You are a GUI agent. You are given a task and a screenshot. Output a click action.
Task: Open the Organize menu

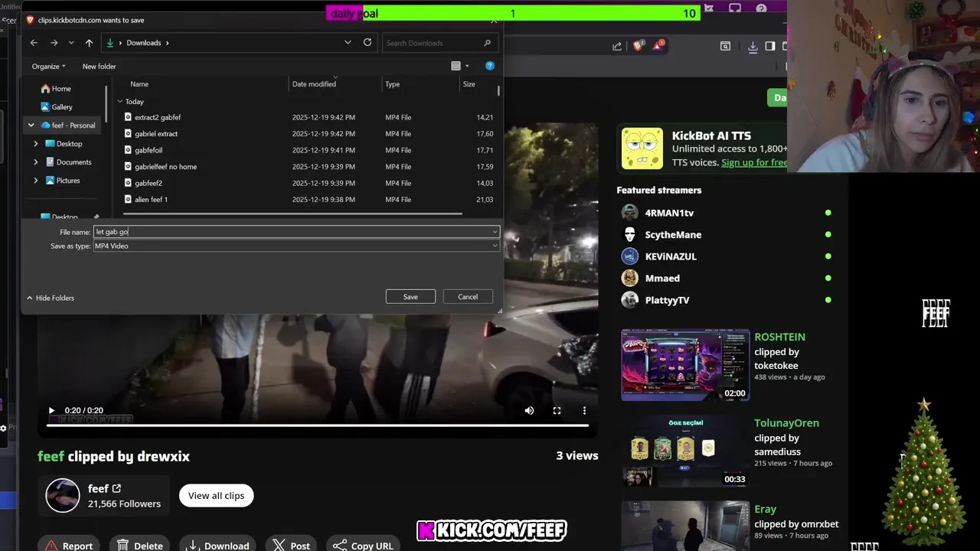tap(48, 67)
